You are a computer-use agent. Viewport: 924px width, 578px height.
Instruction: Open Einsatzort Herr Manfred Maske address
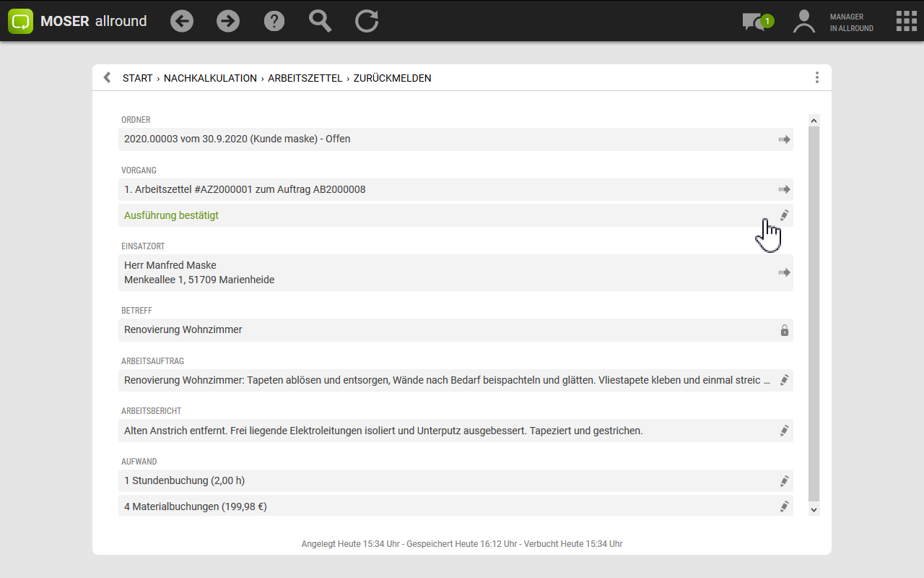coord(784,272)
